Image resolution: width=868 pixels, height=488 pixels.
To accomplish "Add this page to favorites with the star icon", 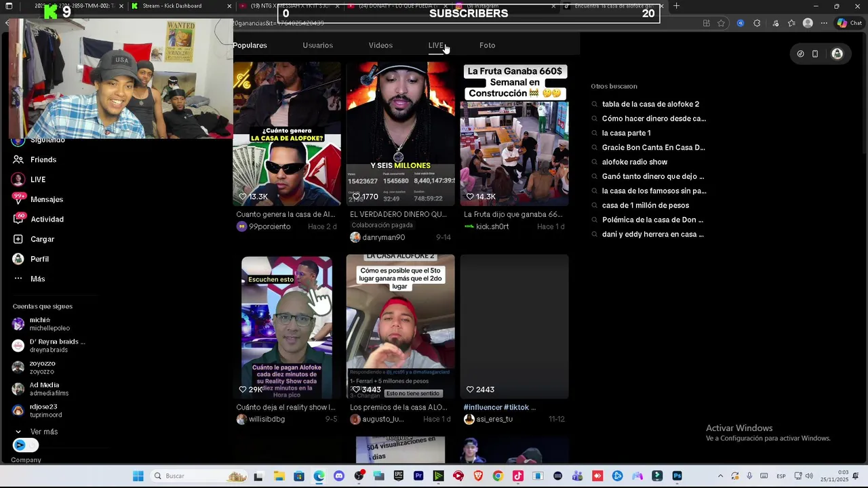I will tap(721, 23).
